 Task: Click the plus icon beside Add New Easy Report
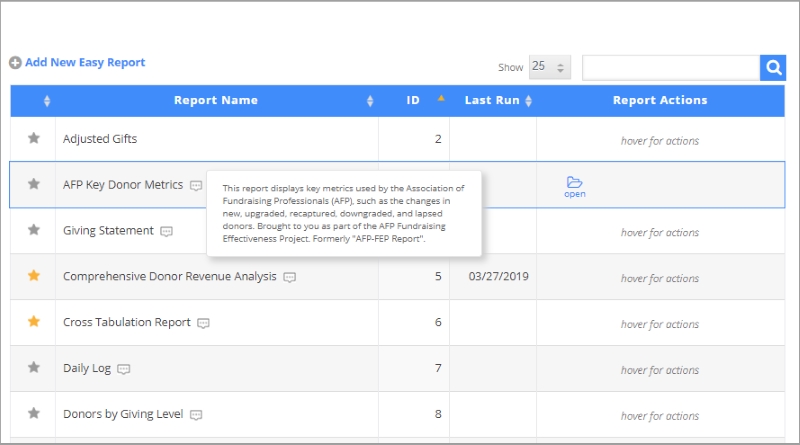tap(15, 63)
